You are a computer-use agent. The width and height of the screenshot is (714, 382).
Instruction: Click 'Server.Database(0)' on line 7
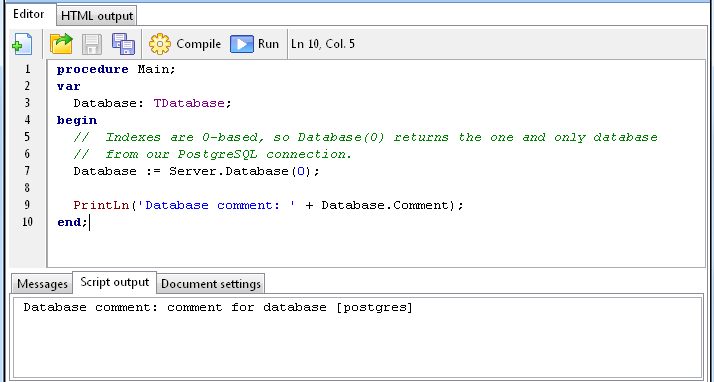coord(241,172)
